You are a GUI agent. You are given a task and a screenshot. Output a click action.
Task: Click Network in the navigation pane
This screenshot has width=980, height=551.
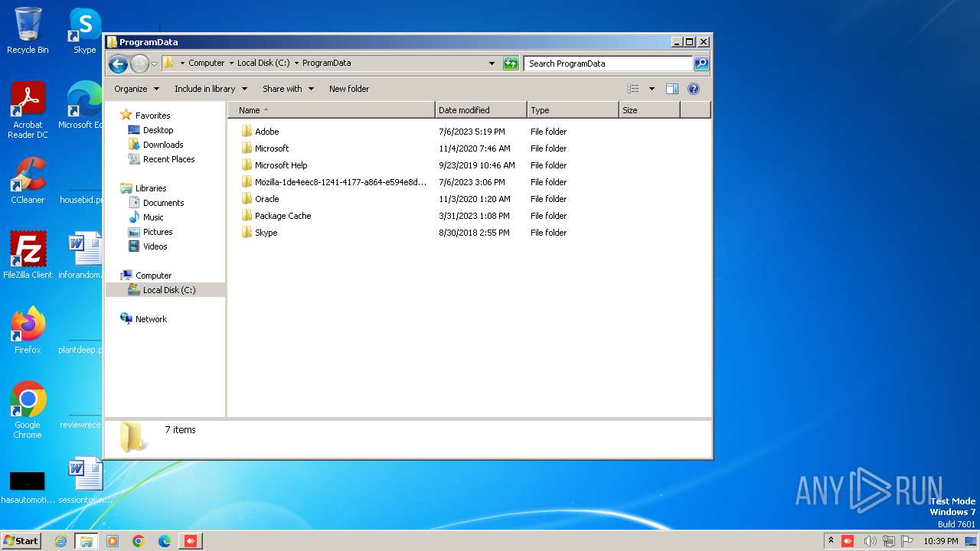click(151, 319)
